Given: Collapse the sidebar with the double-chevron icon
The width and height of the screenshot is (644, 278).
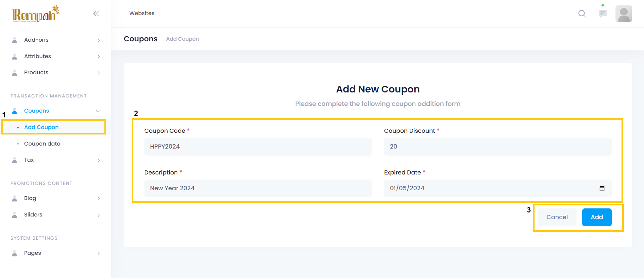Looking at the screenshot, I should [96, 13].
